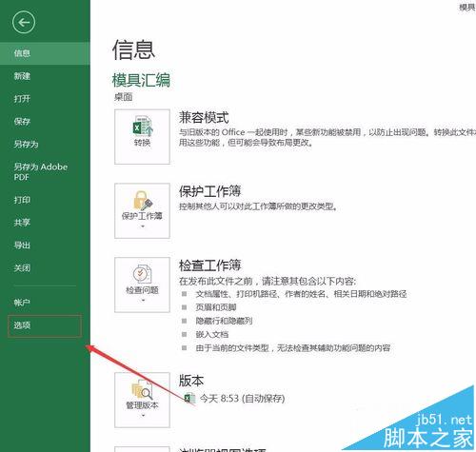
Task: Open the 管理版本 dropdown button
Action: click(x=142, y=400)
